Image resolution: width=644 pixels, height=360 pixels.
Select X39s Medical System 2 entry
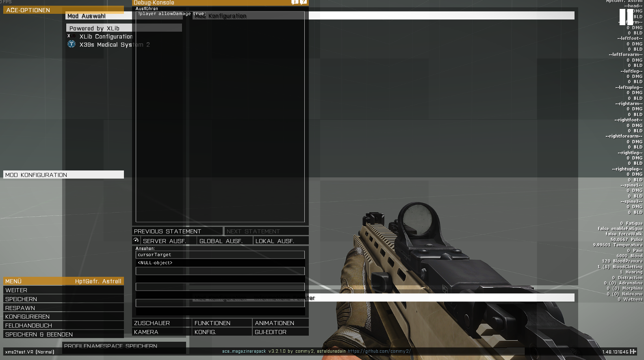[x=115, y=45]
